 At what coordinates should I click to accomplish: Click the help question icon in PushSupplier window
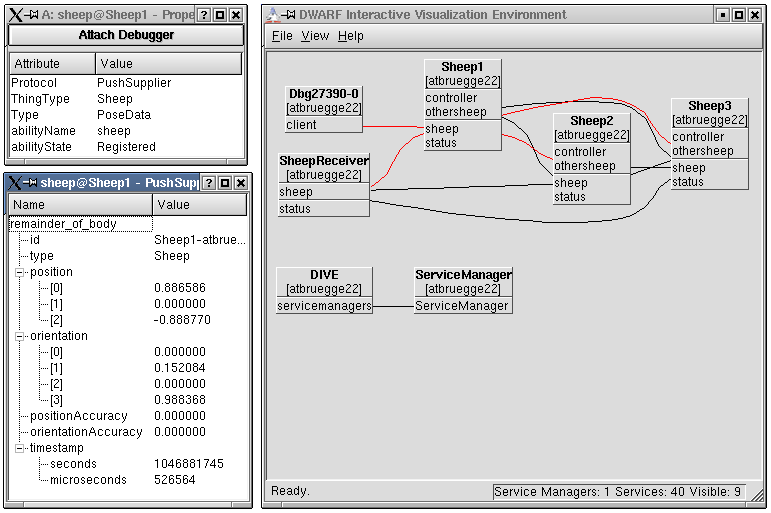point(209,183)
